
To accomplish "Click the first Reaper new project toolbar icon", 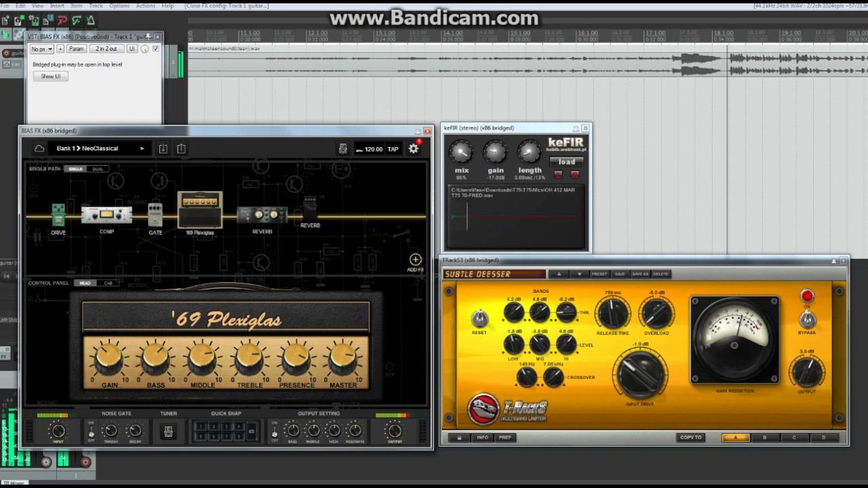I will tap(7, 20).
